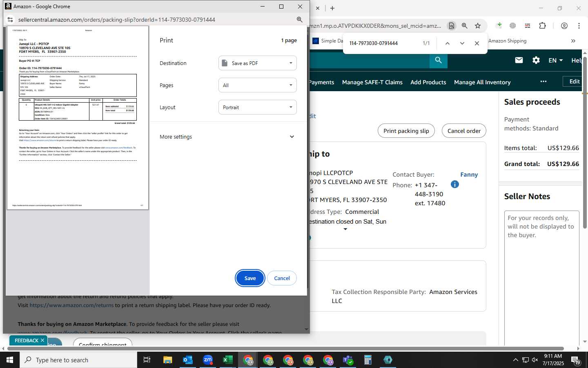Click the find field containing 114-7973030-0791444

tap(382, 43)
